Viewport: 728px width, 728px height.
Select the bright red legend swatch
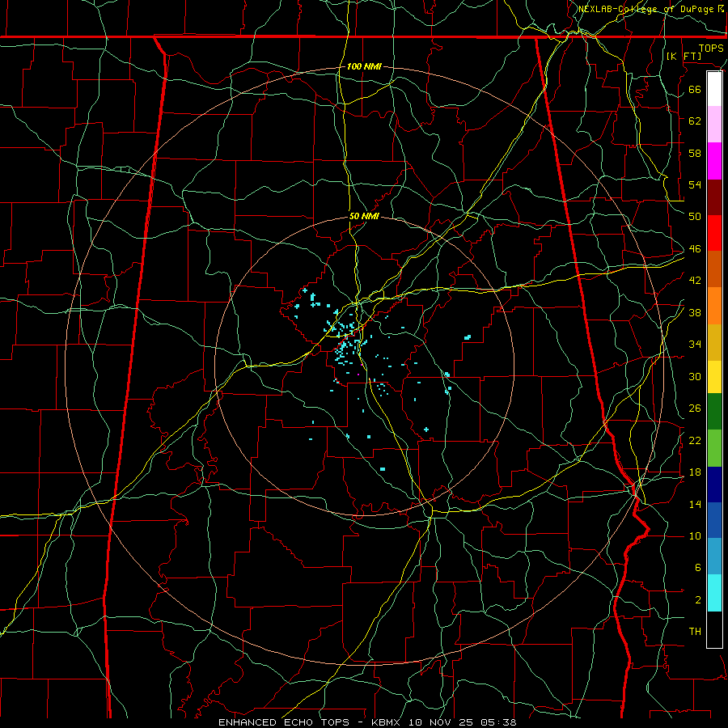pos(714,233)
